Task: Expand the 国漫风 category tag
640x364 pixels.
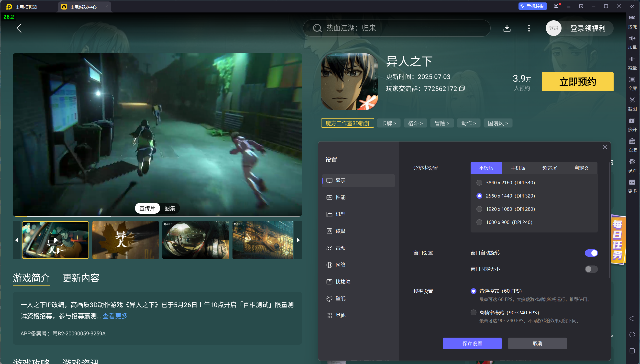Action: pos(498,123)
